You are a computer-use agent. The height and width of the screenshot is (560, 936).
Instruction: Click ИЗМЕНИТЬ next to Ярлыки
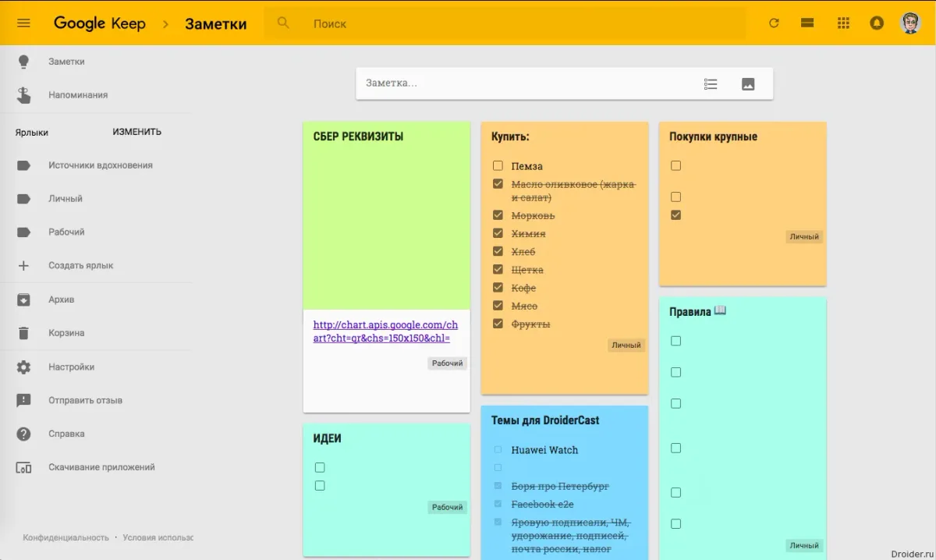pos(136,132)
